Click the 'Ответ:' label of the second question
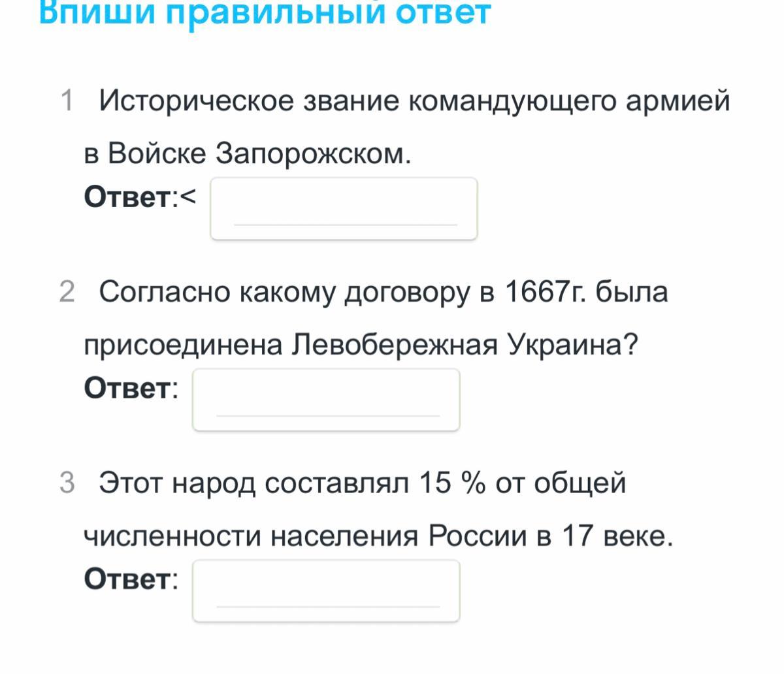Image resolution: width=784 pixels, height=674 pixels. (x=131, y=388)
